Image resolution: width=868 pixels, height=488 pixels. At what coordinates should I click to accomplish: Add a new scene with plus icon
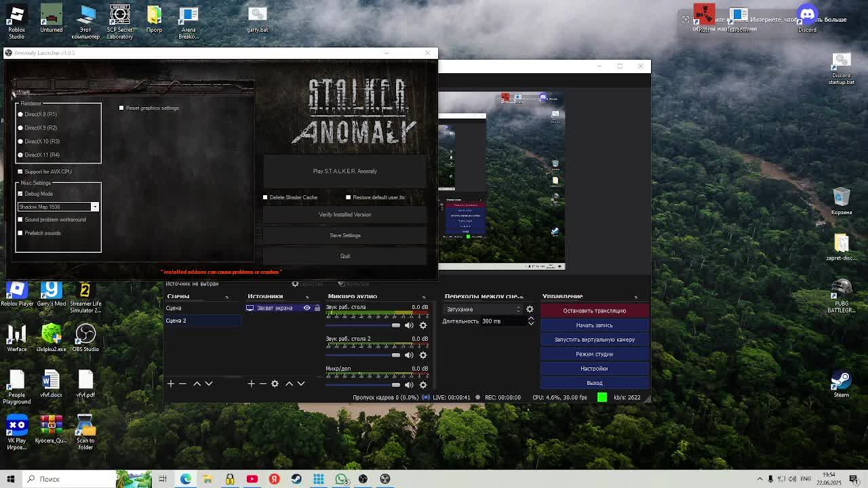(171, 384)
